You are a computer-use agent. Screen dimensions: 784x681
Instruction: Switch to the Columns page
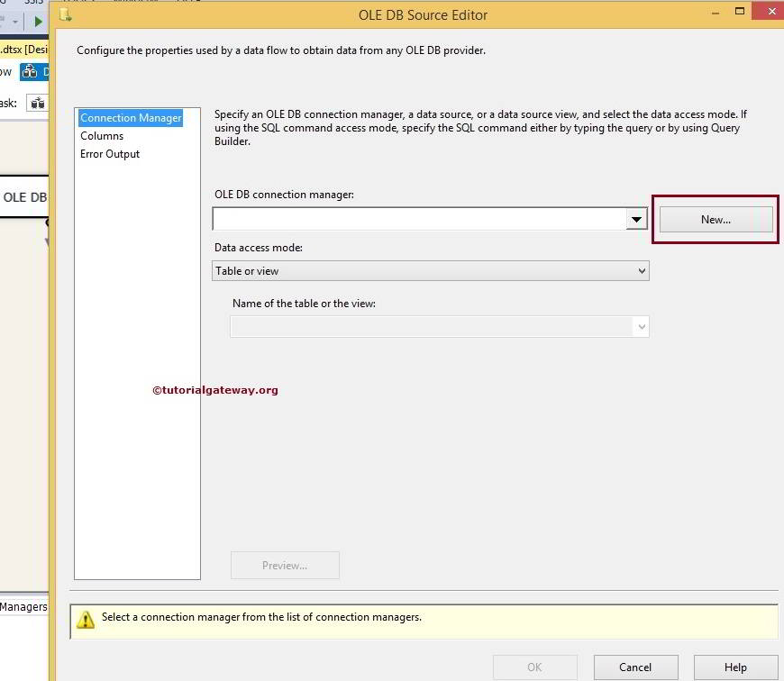pyautogui.click(x=102, y=136)
